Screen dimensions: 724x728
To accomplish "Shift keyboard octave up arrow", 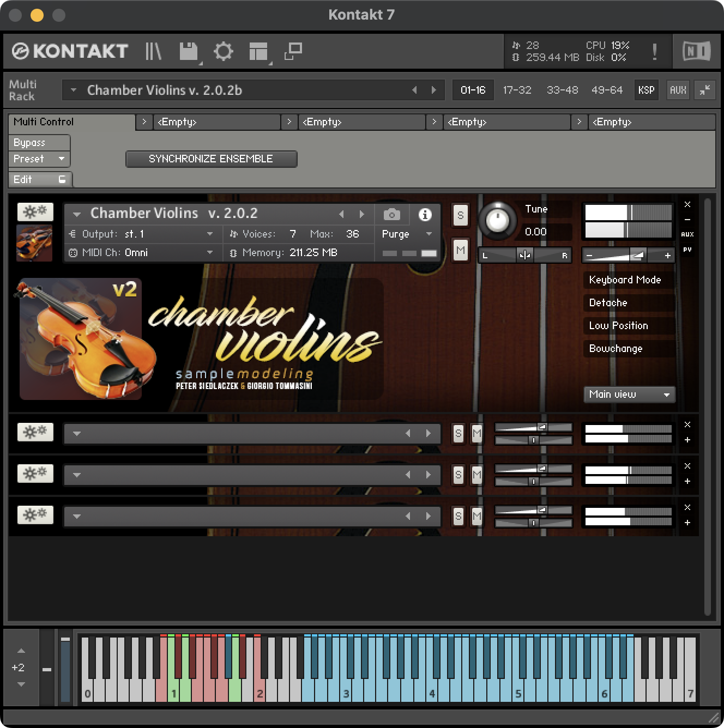I will click(x=21, y=651).
